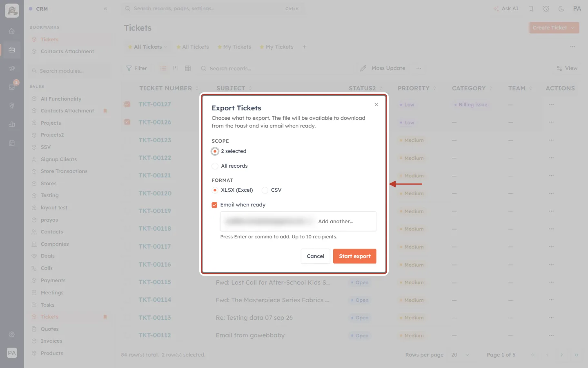
Task: Select the "2 selected" scope option
Action: tap(215, 151)
